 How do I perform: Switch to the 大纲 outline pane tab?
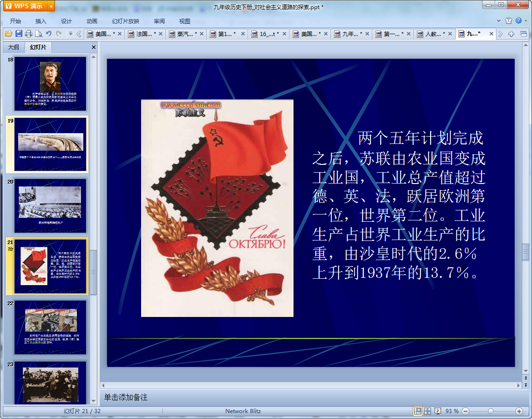coord(14,47)
